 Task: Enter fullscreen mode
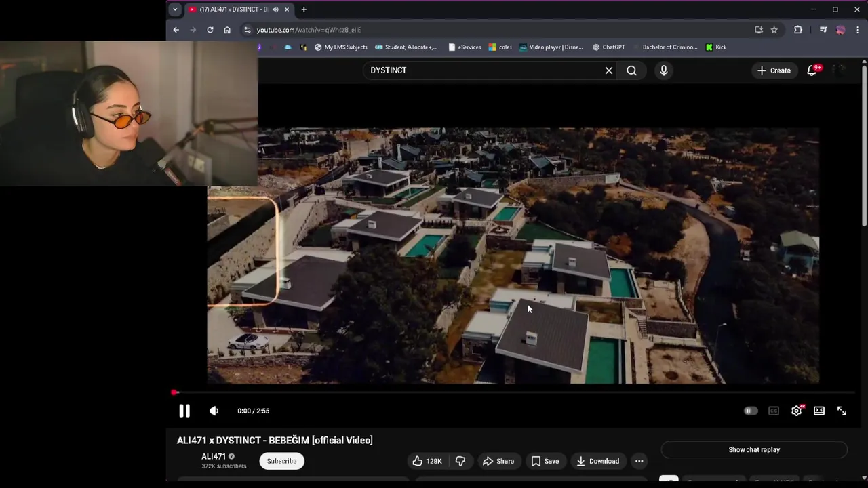[842, 411]
